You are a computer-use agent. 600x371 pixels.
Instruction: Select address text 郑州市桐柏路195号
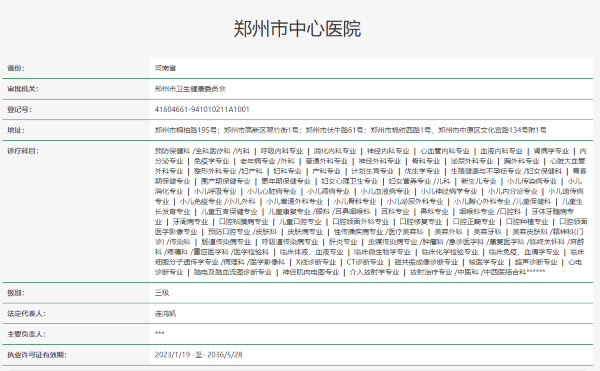(186, 130)
